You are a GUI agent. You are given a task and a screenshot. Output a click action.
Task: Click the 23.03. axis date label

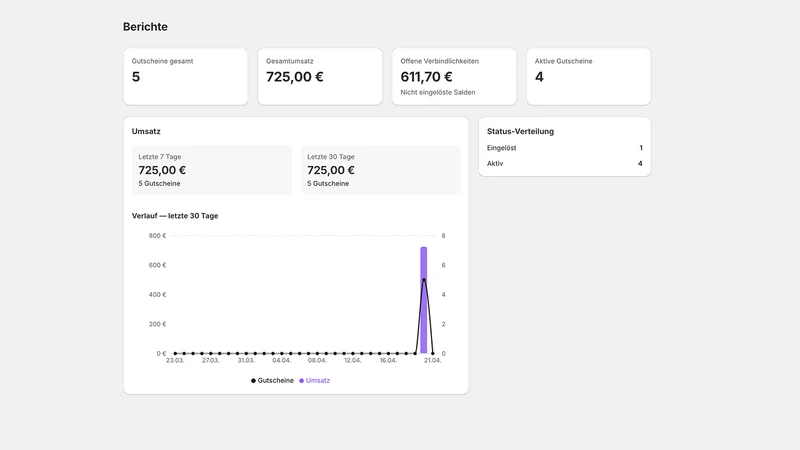point(175,360)
